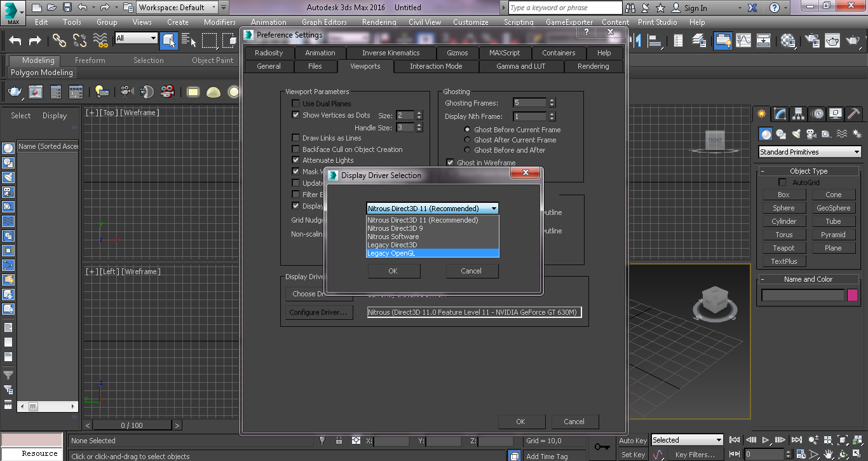The height and width of the screenshot is (461, 868).
Task: Click the Save File floppy icon
Action: 67,8
